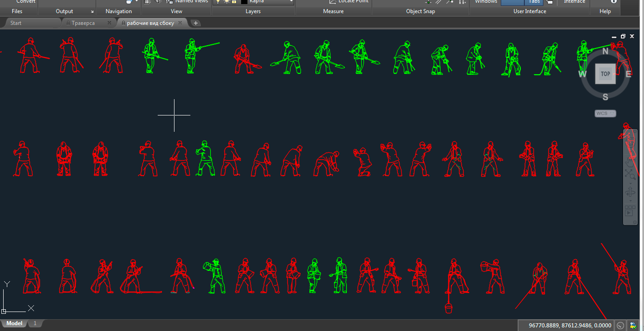Viewport: 644px width, 331px height.
Task: Click the rightmost status bar tray icon
Action: point(633,325)
